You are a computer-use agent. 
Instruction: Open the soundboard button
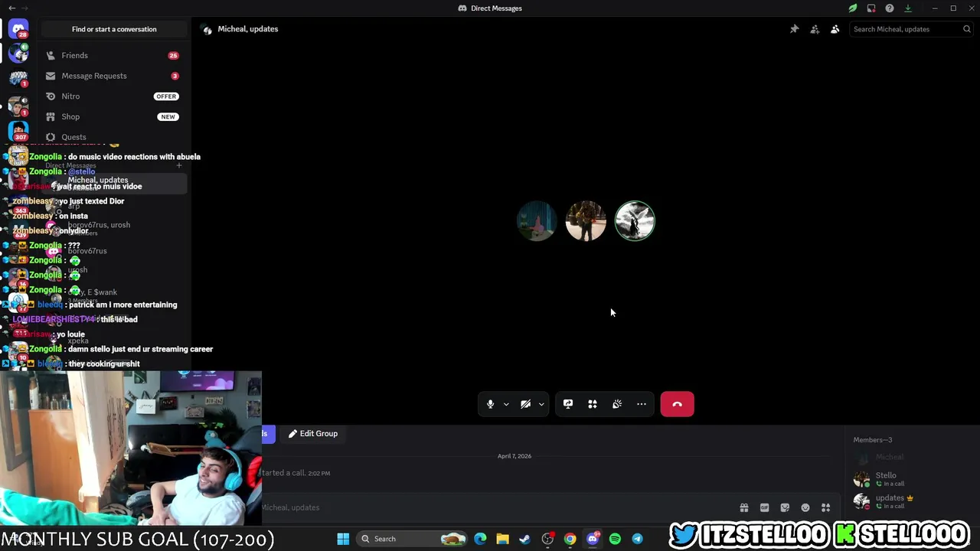pyautogui.click(x=617, y=404)
